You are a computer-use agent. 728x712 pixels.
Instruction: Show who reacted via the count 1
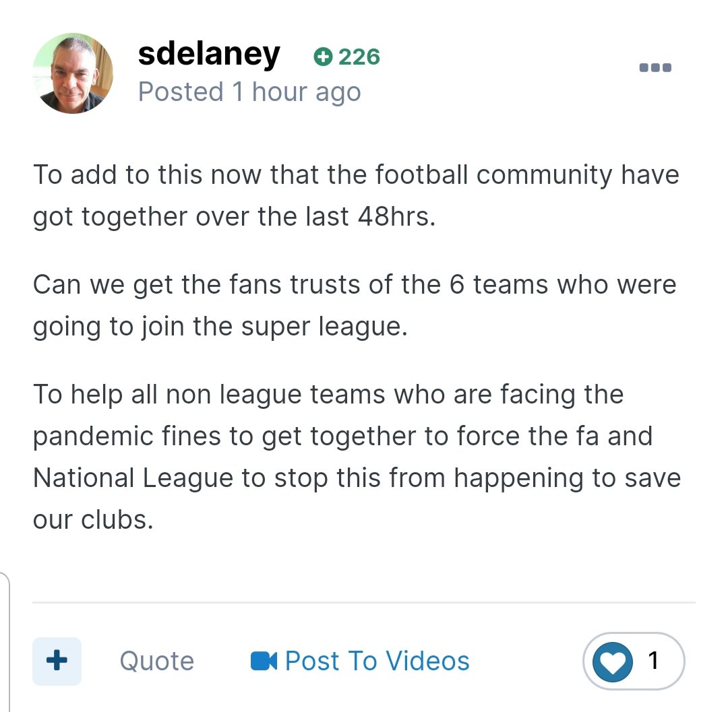[653, 661]
